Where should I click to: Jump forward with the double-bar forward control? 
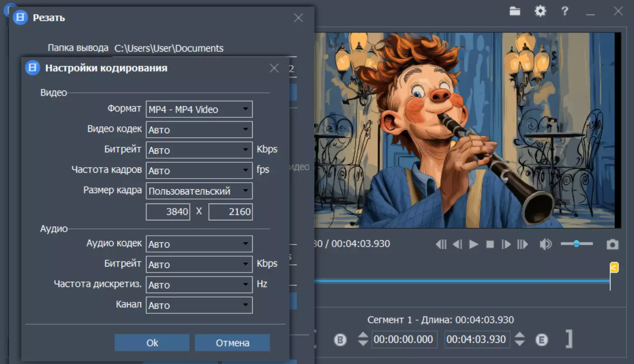click(x=522, y=244)
